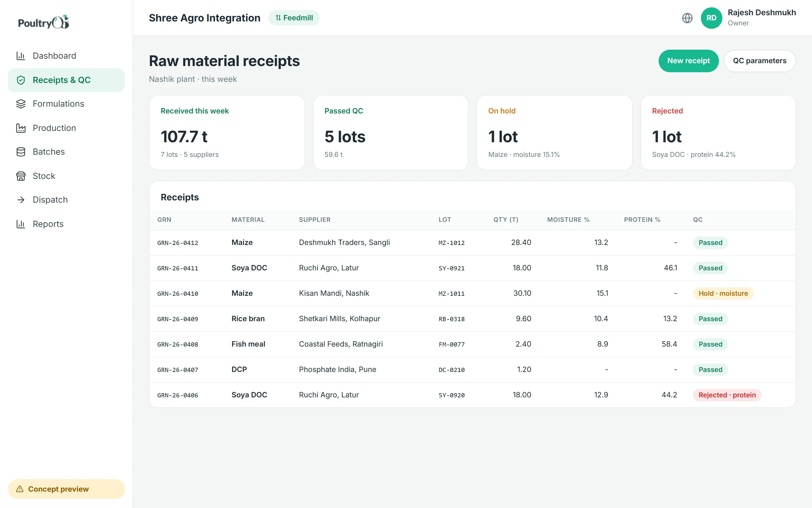Click the On hold summary card
The height and width of the screenshot is (508, 812).
pos(554,133)
